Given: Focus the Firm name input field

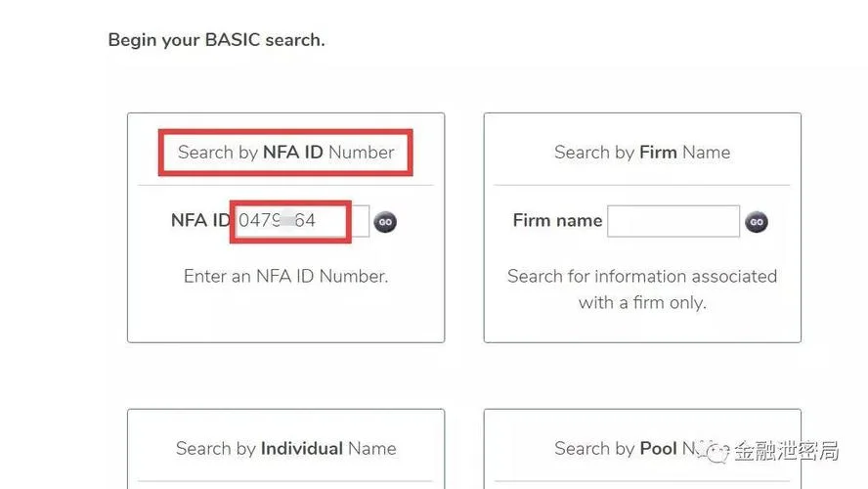Looking at the screenshot, I should [673, 221].
